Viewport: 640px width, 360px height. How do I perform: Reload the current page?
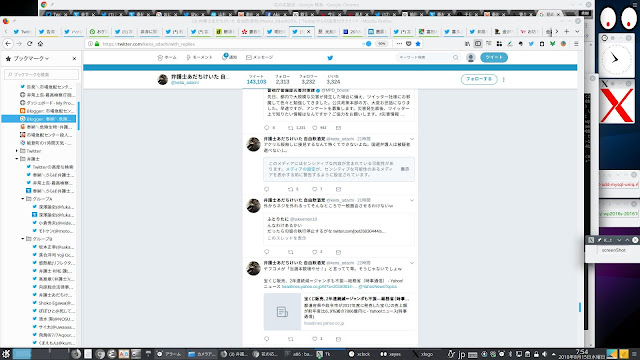click(x=29, y=44)
